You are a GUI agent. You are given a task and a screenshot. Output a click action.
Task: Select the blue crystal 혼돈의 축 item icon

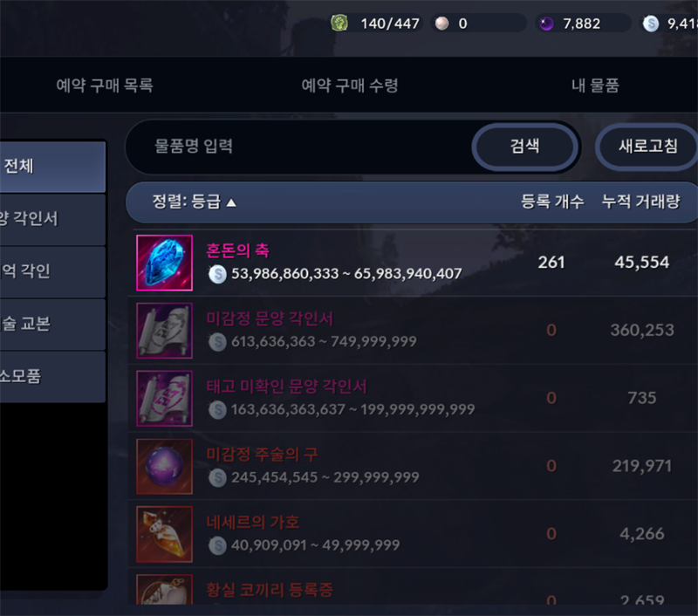click(x=164, y=263)
